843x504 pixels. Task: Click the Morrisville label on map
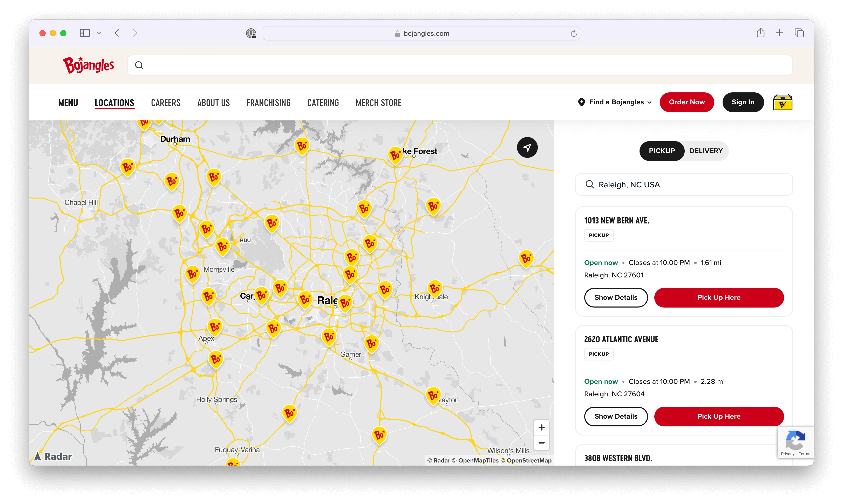[x=219, y=269]
